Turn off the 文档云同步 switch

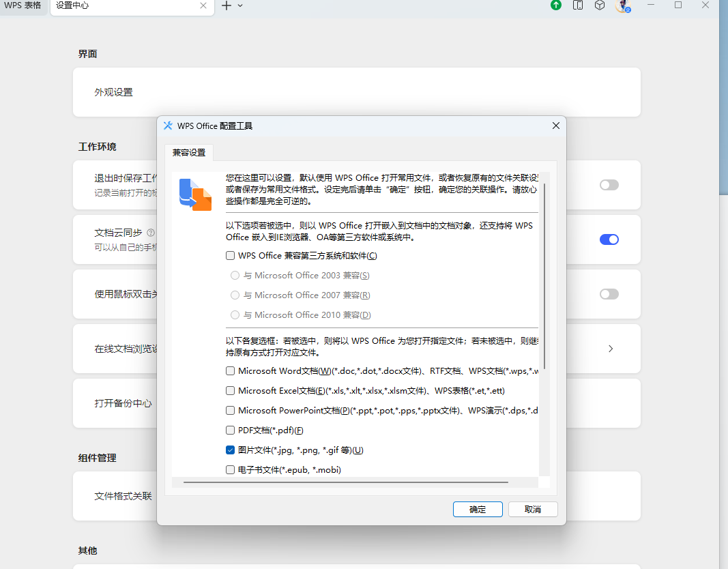(x=609, y=239)
